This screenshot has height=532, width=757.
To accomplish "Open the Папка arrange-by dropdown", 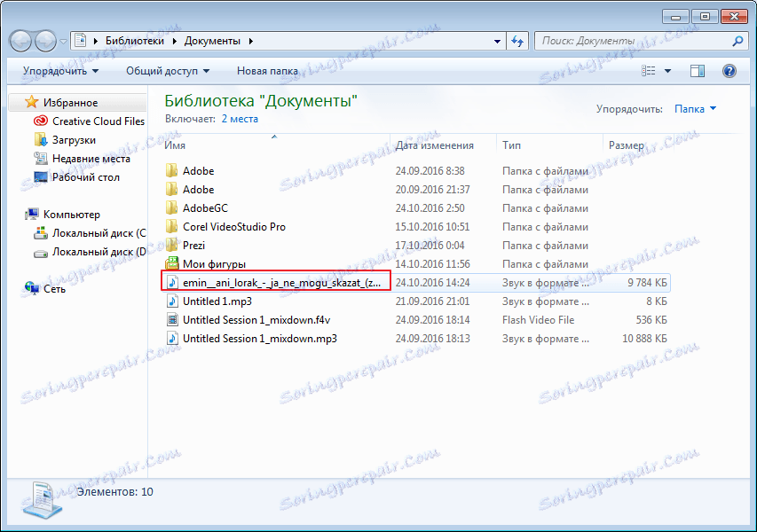I will (x=695, y=109).
